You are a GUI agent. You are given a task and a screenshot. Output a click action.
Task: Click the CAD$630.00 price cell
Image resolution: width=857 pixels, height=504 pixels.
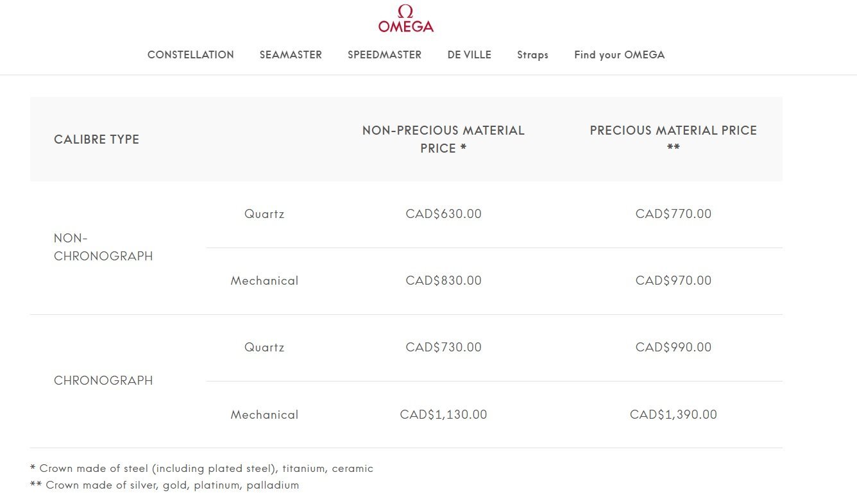[443, 214]
